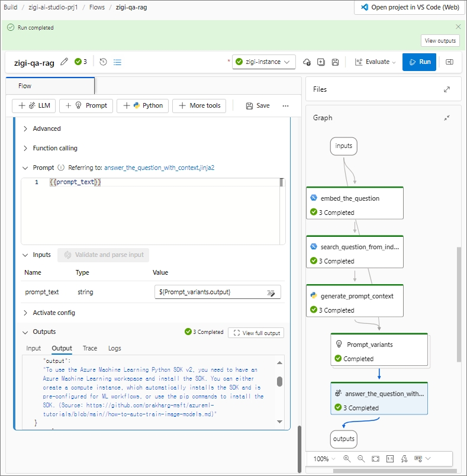
Task: Click the output panel scrollbar thumb
Action: pos(279,382)
